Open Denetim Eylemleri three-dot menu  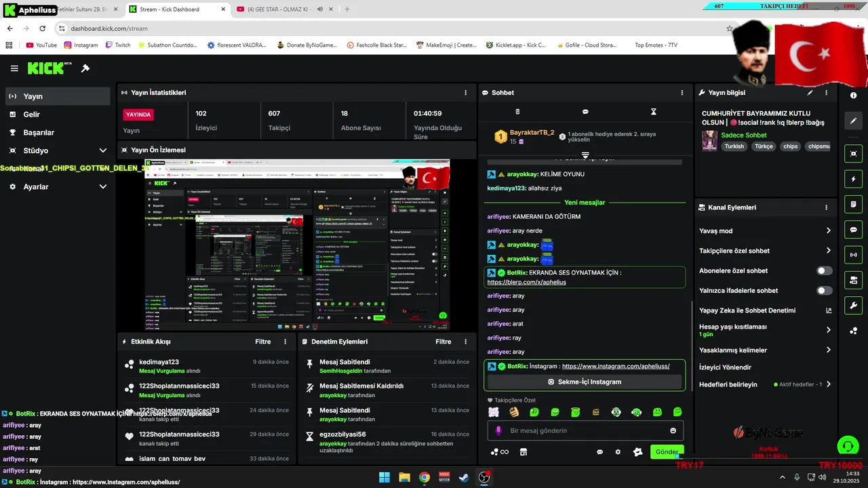[465, 342]
